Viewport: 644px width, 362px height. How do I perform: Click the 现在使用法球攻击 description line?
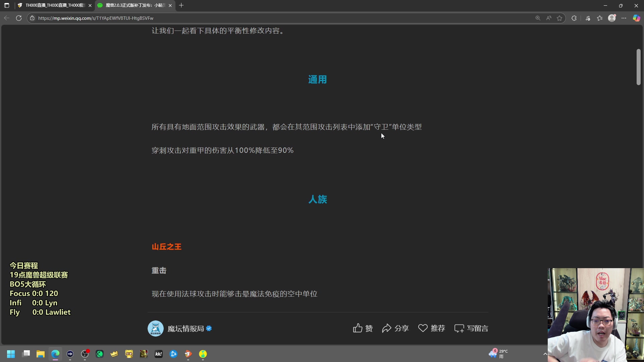(234, 294)
